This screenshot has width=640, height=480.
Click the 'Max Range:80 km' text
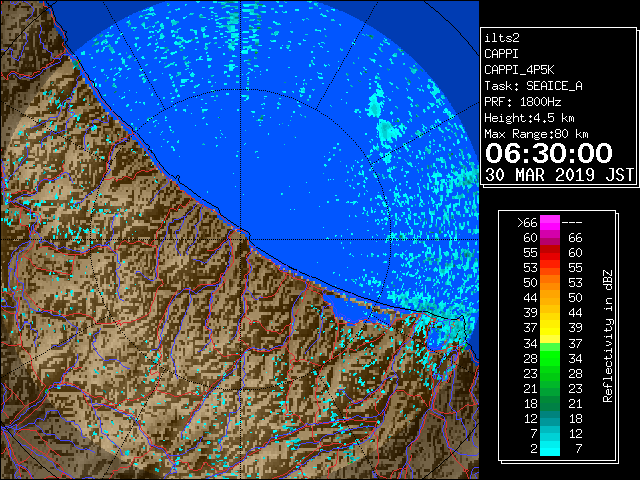coord(536,134)
